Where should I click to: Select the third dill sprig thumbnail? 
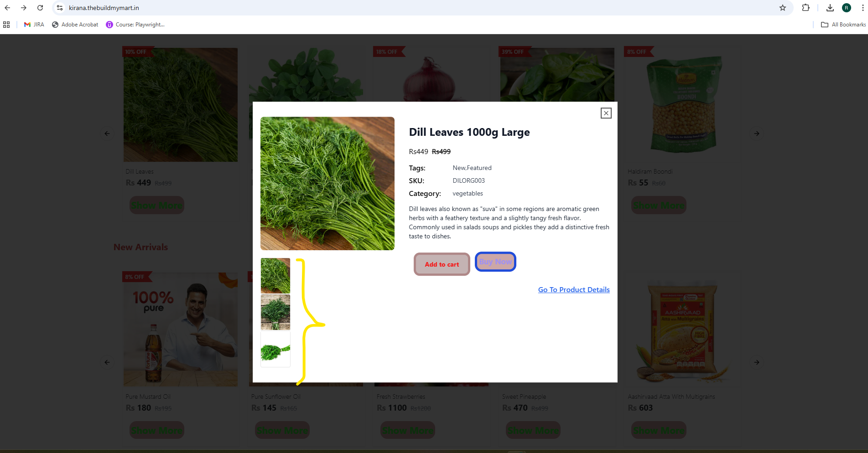tap(275, 349)
